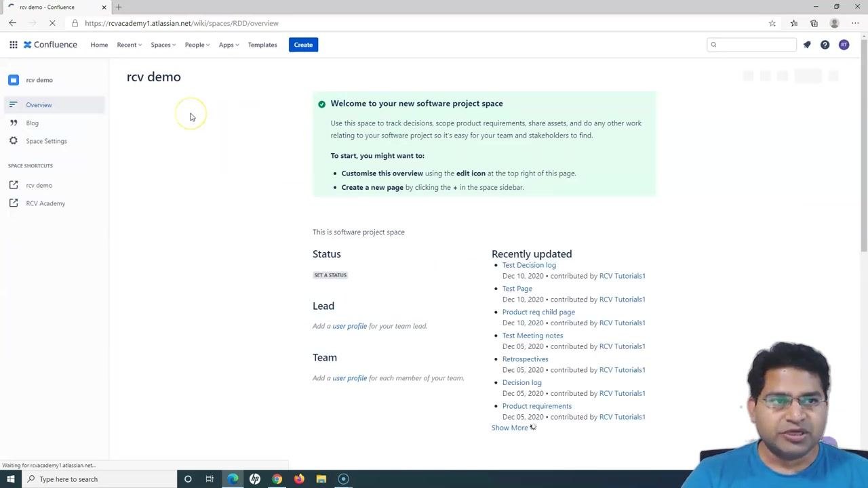The height and width of the screenshot is (488, 868).
Task: Open the Retrospectives link
Action: [526, 359]
